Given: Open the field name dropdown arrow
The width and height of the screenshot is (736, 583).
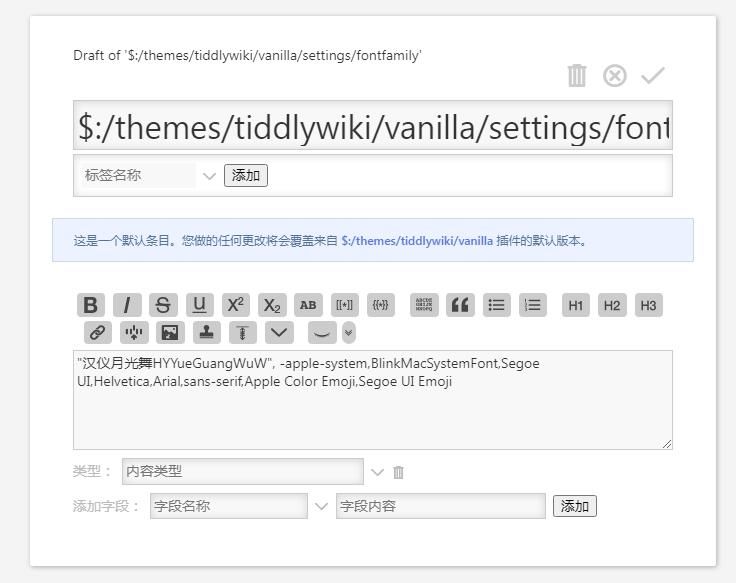Looking at the screenshot, I should (321, 506).
